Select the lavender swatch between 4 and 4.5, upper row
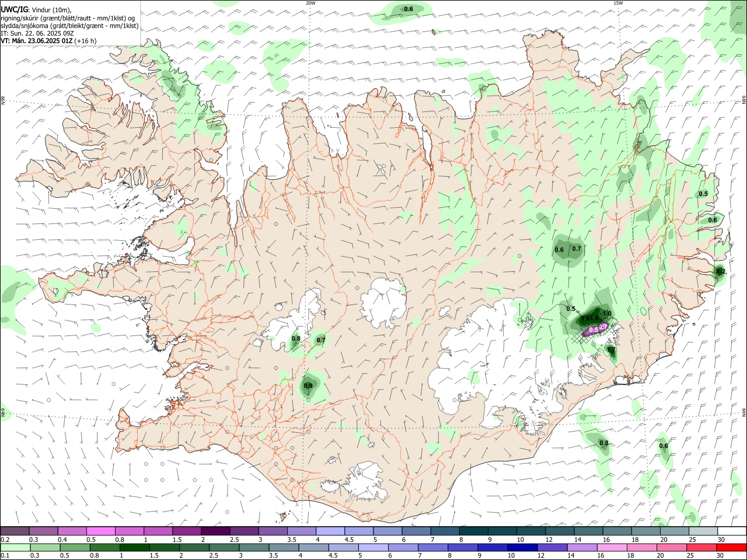Screen dimensions: 747x560 pyautogui.click(x=330, y=531)
